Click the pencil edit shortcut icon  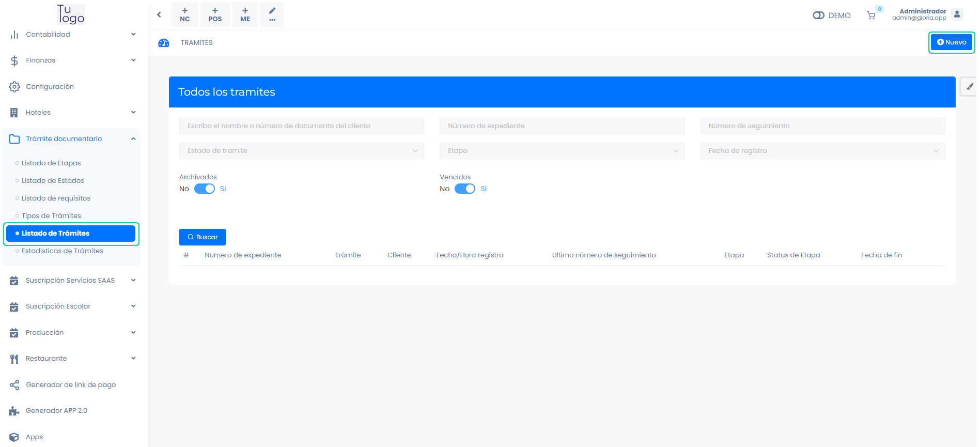[272, 14]
